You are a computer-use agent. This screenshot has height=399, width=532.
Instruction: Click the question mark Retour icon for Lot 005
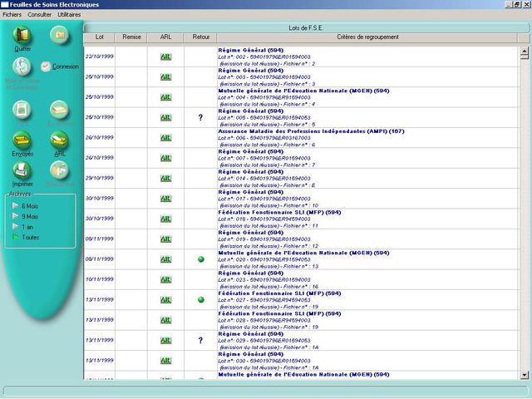point(200,117)
